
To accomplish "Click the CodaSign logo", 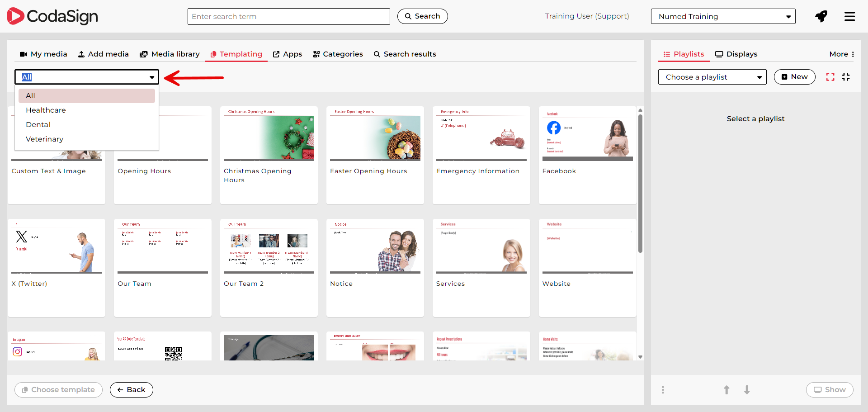I will click(x=53, y=16).
